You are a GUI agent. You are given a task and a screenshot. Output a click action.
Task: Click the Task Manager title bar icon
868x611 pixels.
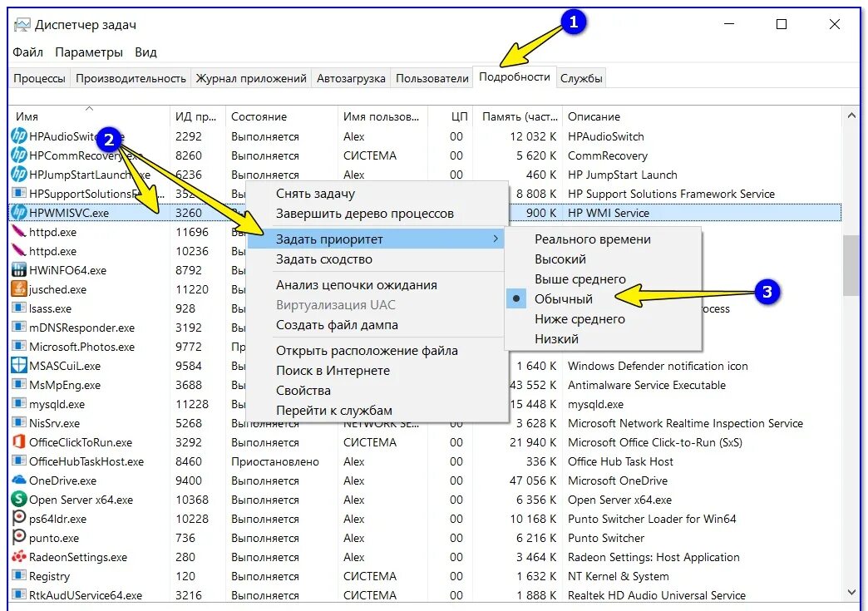[x=22, y=25]
